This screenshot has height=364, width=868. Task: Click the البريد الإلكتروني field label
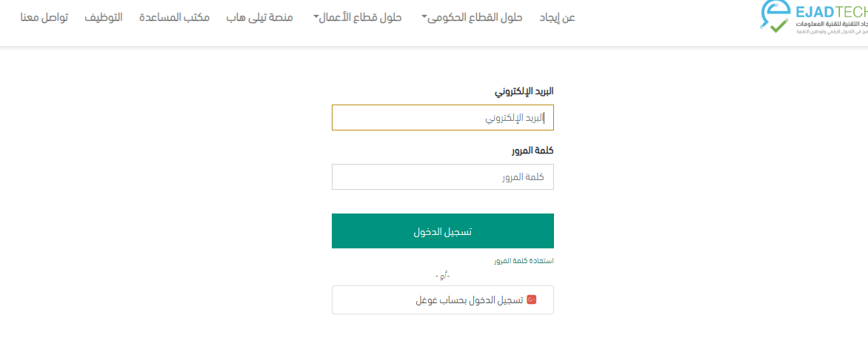coord(524,91)
